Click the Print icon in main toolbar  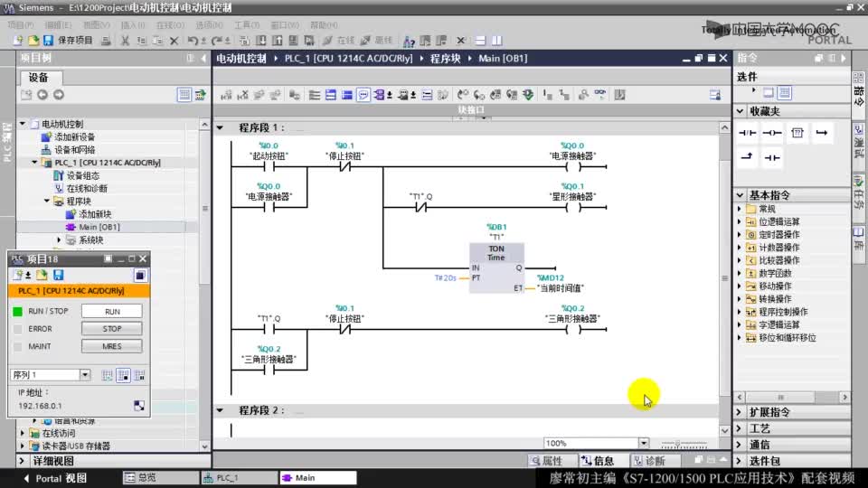[106, 41]
